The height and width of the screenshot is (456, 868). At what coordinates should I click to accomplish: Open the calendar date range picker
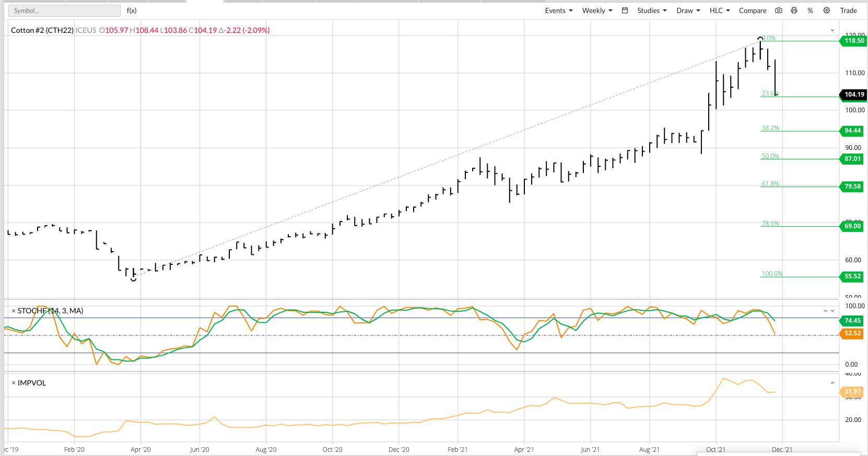click(x=625, y=10)
